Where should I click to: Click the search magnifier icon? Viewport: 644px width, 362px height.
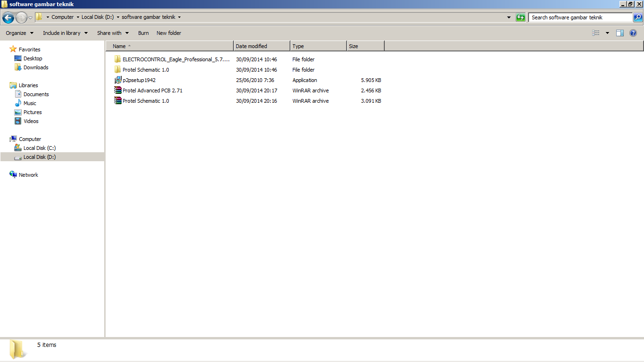pyautogui.click(x=637, y=17)
